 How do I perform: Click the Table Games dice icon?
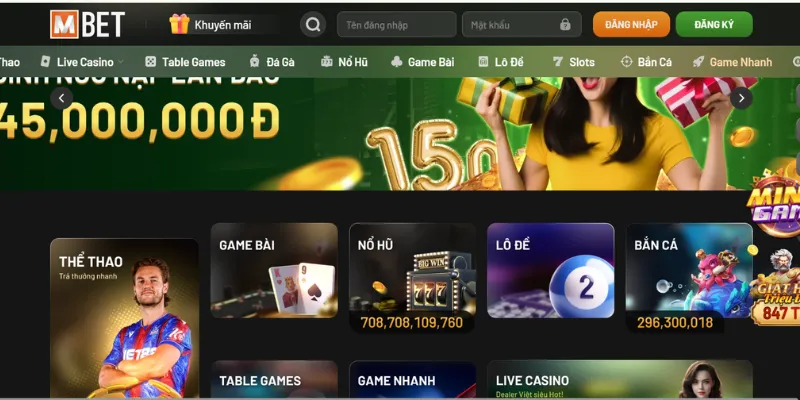click(151, 62)
